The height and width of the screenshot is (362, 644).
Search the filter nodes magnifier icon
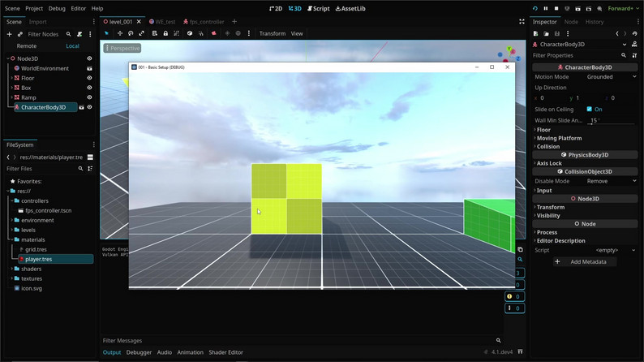69,34
